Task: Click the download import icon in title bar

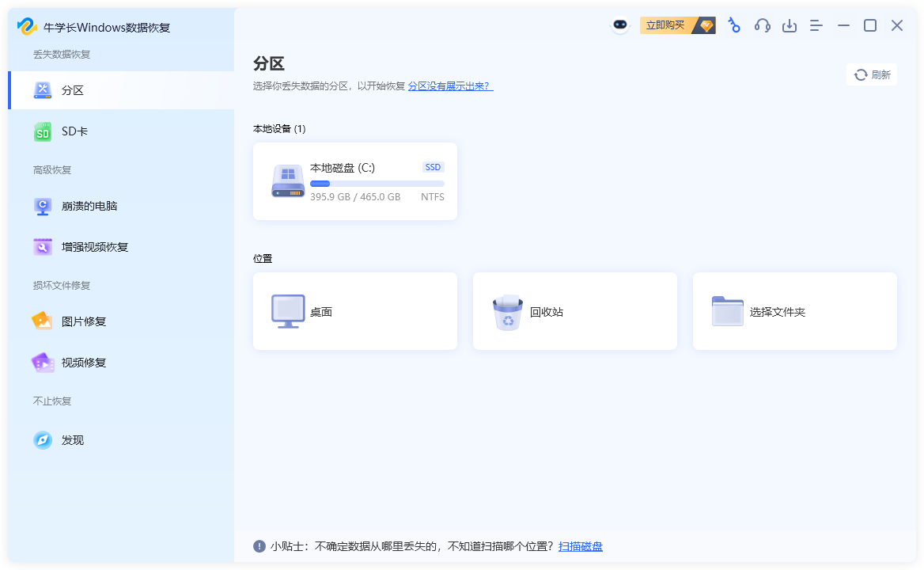Action: (x=789, y=25)
